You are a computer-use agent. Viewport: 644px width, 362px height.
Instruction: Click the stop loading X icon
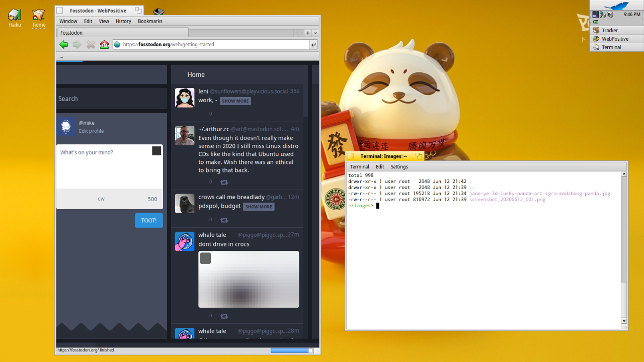click(91, 45)
